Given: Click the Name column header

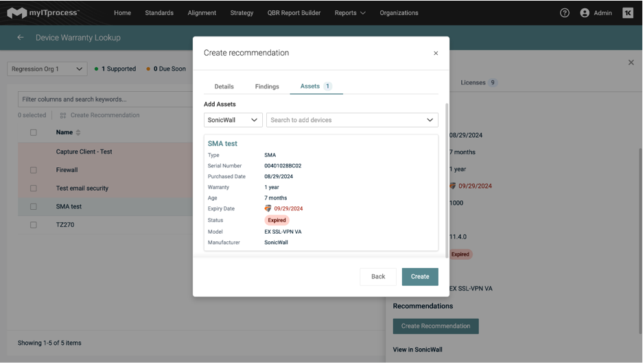Looking at the screenshot, I should click(65, 132).
